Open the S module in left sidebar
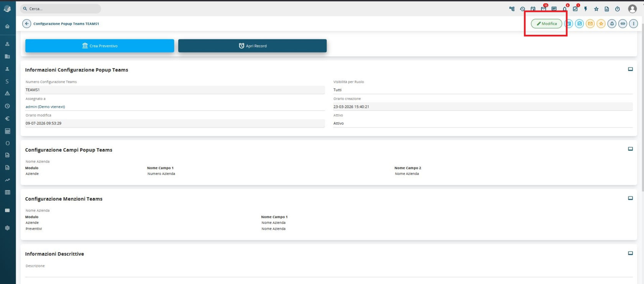This screenshot has height=284, width=644. click(x=7, y=81)
